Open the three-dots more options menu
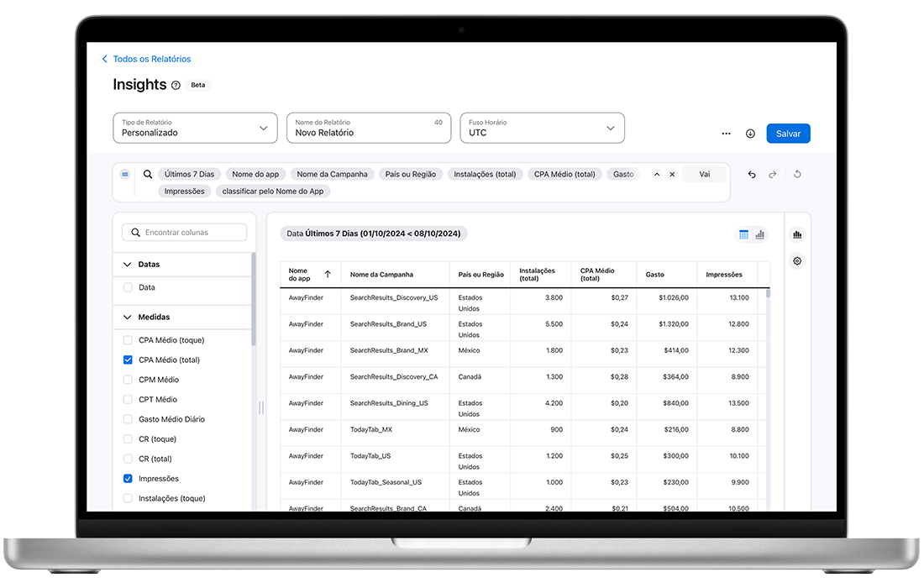The image size is (924, 588). pyautogui.click(x=726, y=134)
